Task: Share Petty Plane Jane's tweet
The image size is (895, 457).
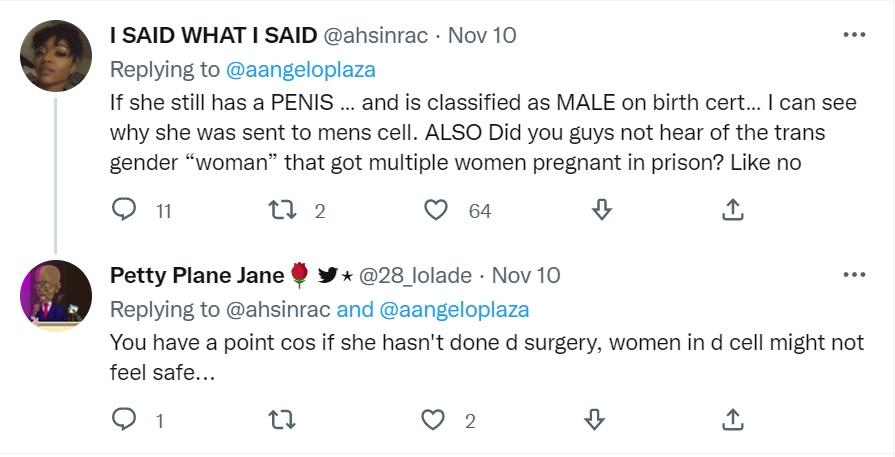Action: click(732, 420)
